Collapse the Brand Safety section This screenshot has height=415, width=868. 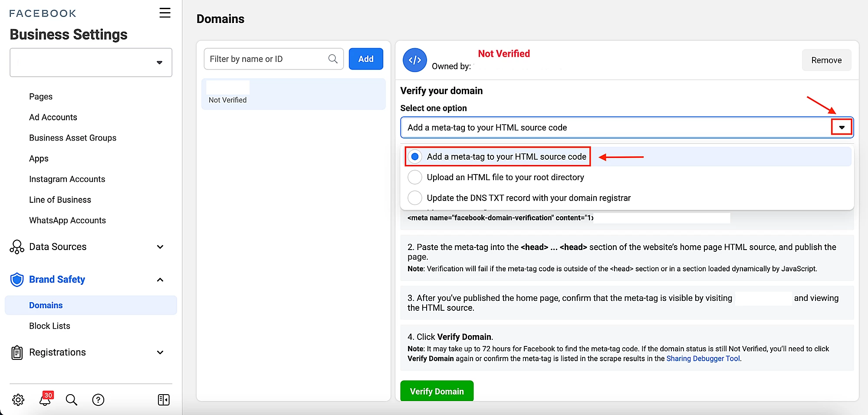[x=160, y=280]
